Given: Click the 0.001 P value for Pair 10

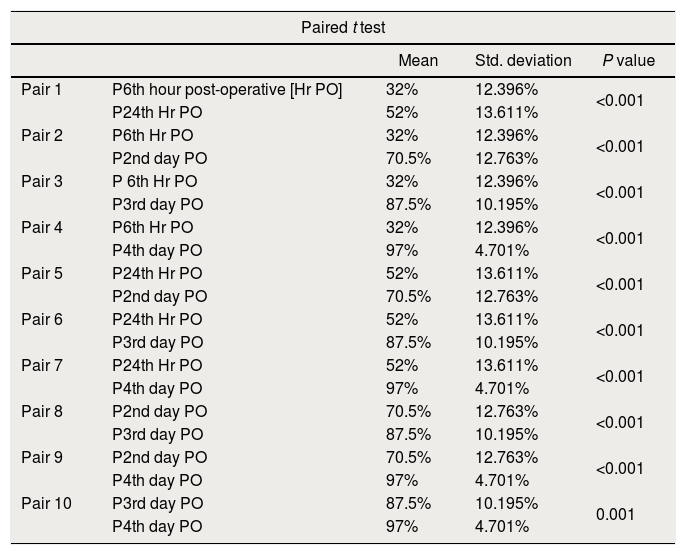Looking at the screenshot, I should click(615, 515).
